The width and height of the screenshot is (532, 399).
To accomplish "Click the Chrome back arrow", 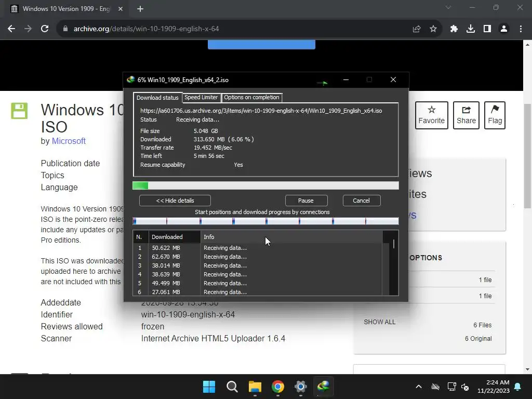I will coord(11,29).
